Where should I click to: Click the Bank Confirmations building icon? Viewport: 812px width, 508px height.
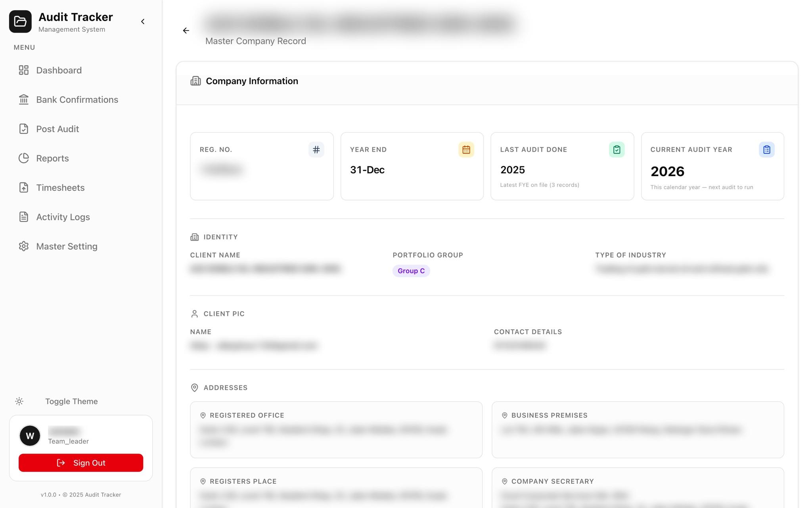pos(24,100)
